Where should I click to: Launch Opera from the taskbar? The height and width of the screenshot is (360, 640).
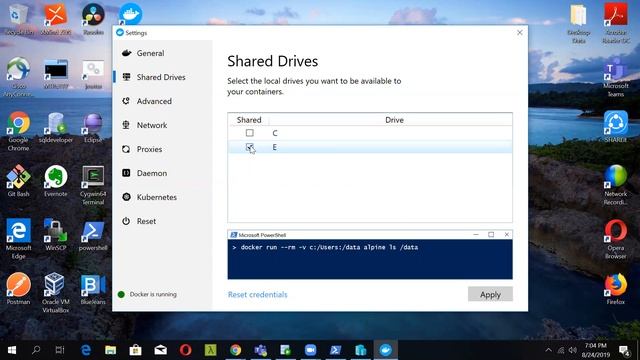coord(185,350)
